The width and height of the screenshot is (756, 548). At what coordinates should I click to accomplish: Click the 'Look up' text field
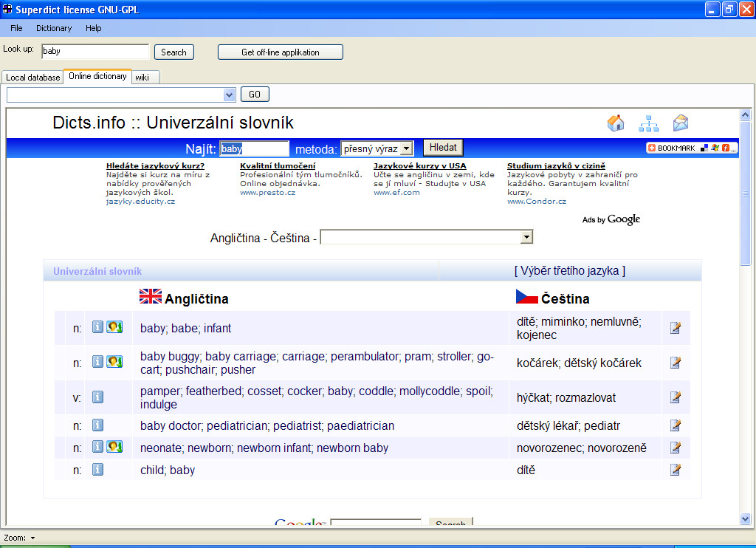95,52
